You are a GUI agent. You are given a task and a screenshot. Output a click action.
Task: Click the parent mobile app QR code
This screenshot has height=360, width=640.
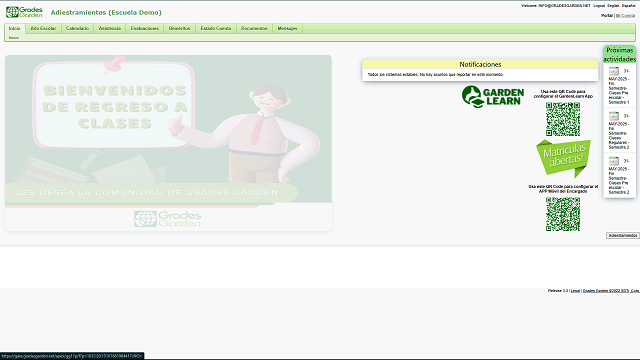[x=563, y=214]
